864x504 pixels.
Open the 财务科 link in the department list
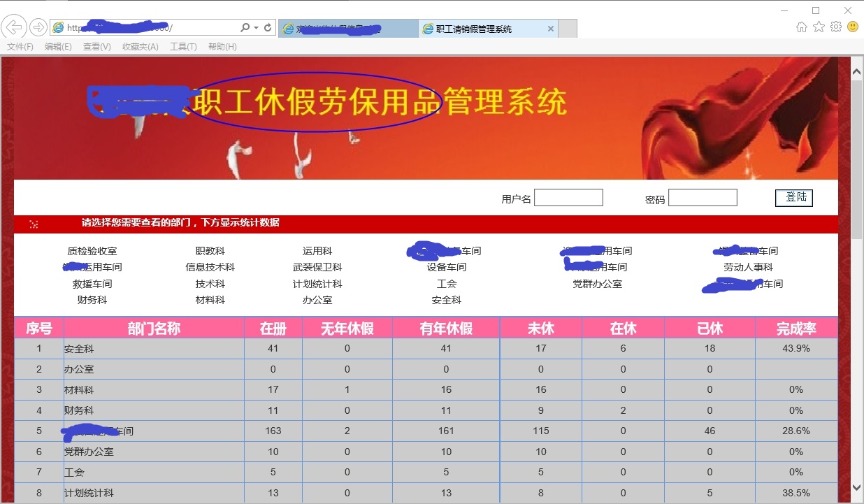(x=92, y=300)
